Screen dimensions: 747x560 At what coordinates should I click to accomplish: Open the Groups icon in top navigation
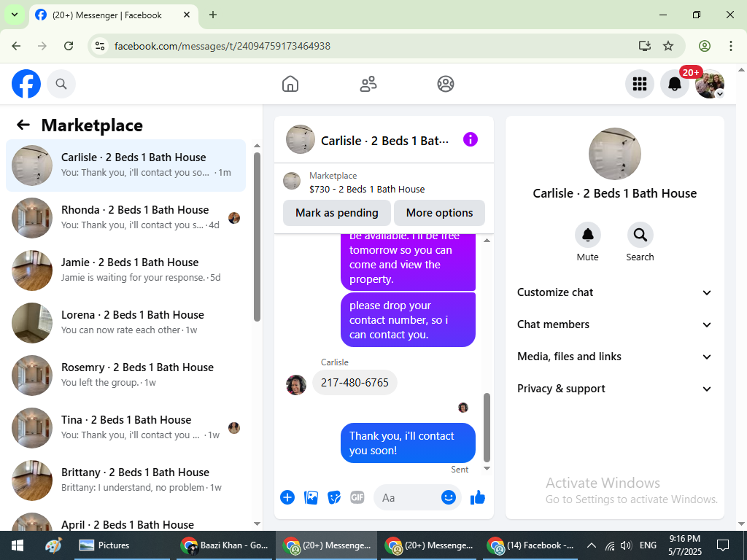[446, 84]
